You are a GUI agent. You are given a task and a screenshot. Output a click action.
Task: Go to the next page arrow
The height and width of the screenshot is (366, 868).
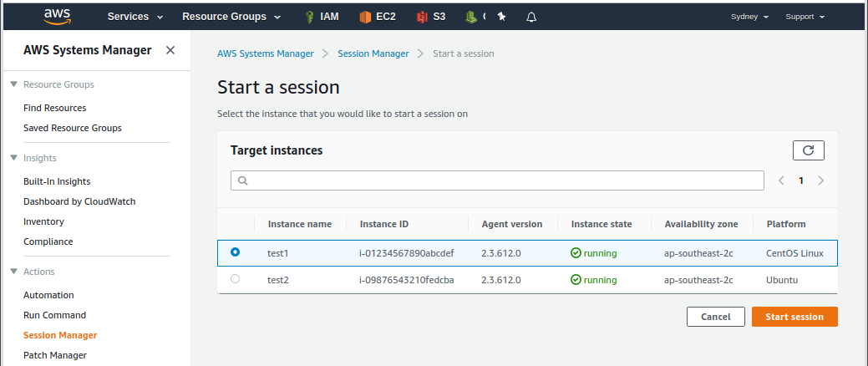(821, 180)
